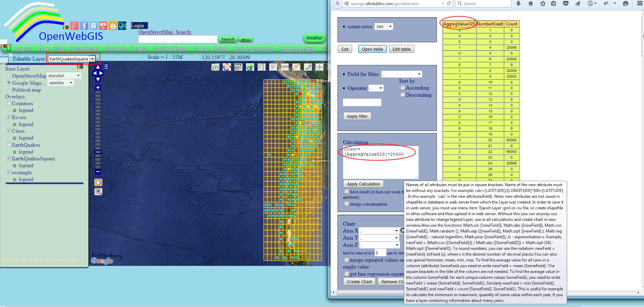Open the Field for filter dropdown
The image size is (644, 307).
click(x=402, y=74)
